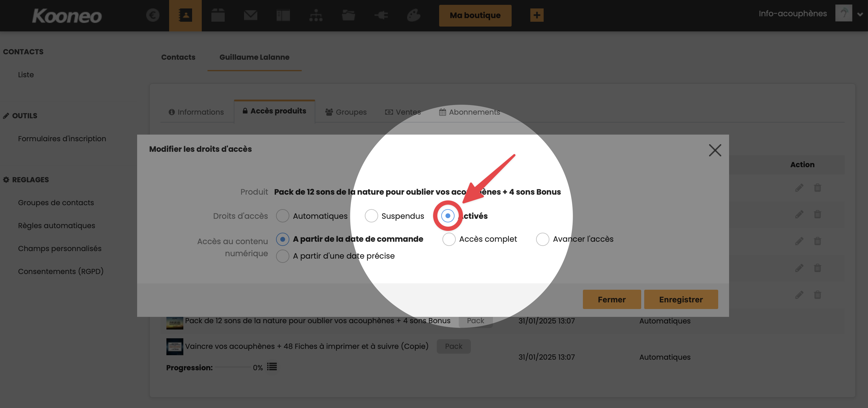Viewport: 868px width, 408px height.
Task: Click the Action column header
Action: [x=802, y=164]
